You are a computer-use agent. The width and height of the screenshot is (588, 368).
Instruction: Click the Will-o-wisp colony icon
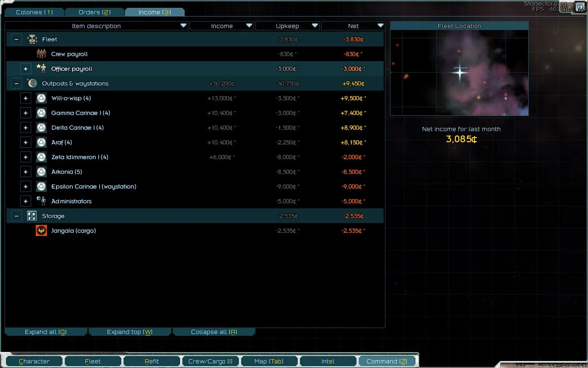tap(41, 98)
